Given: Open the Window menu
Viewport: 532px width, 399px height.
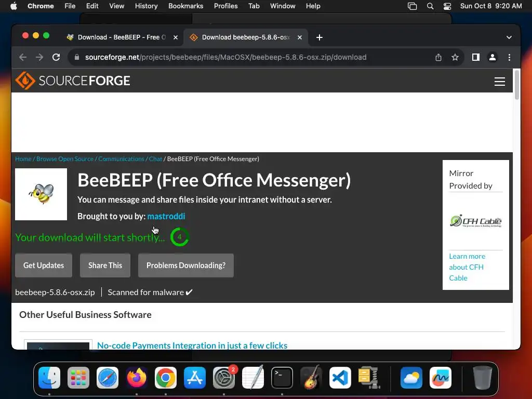Looking at the screenshot, I should pyautogui.click(x=283, y=6).
